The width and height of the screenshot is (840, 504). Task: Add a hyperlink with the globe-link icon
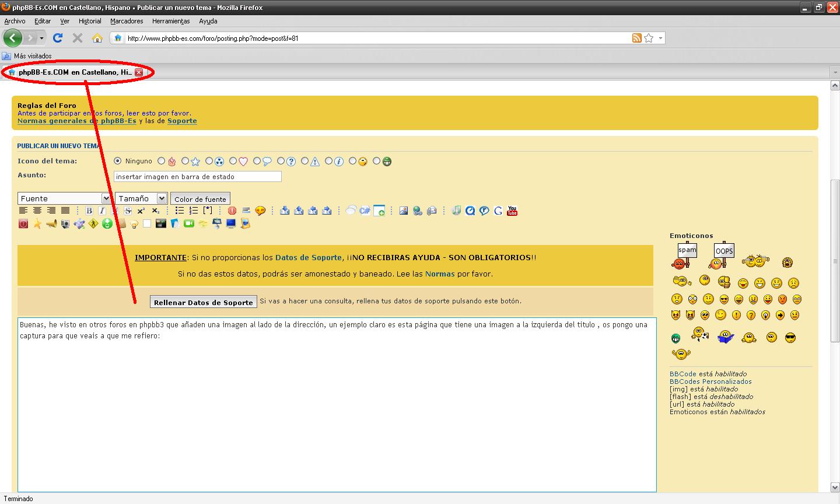(418, 211)
